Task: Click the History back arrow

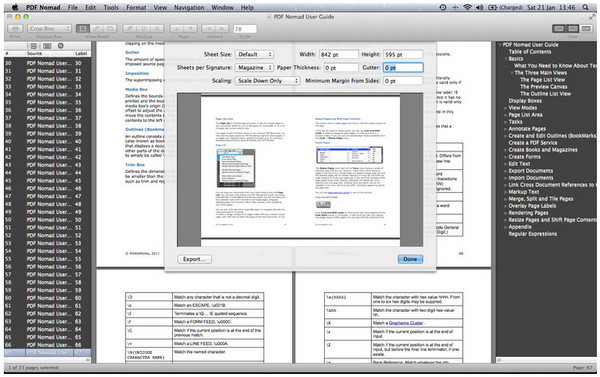Action: (209, 29)
